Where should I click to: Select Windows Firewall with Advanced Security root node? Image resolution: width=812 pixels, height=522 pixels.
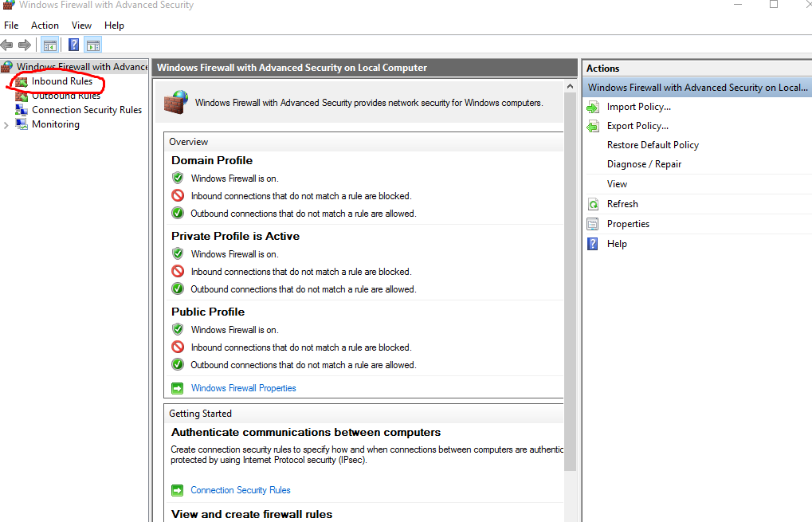tap(82, 67)
